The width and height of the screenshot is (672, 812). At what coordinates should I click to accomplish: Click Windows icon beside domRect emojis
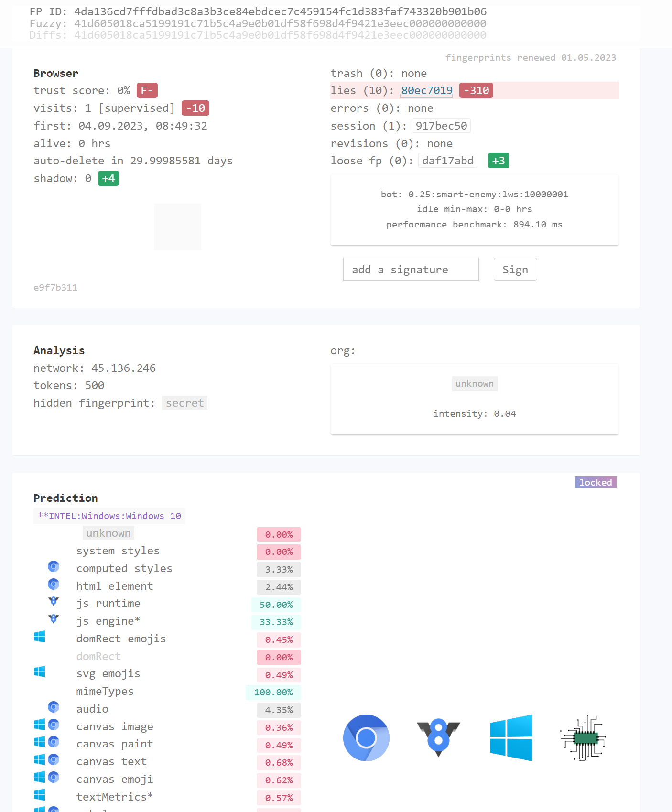pyautogui.click(x=40, y=637)
